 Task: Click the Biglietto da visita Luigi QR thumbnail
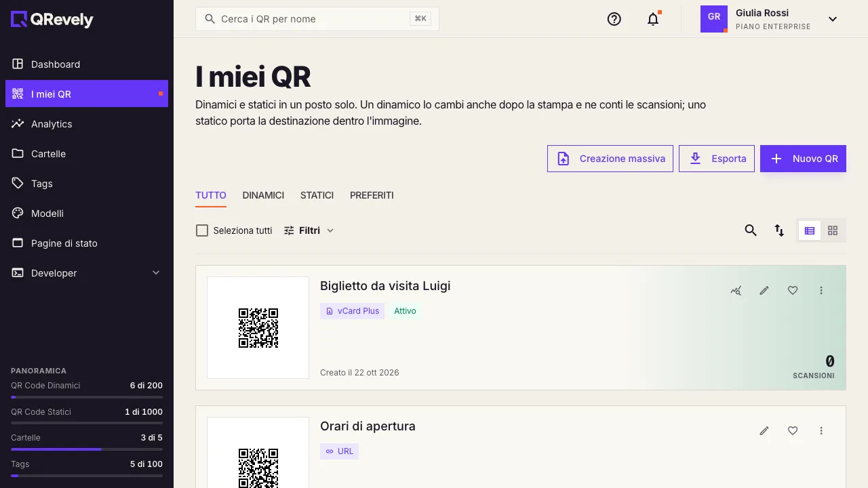coord(258,328)
